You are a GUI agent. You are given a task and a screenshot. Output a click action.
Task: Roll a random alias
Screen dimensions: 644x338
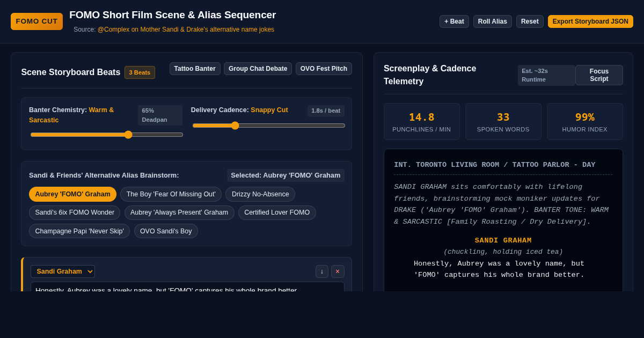tap(493, 21)
